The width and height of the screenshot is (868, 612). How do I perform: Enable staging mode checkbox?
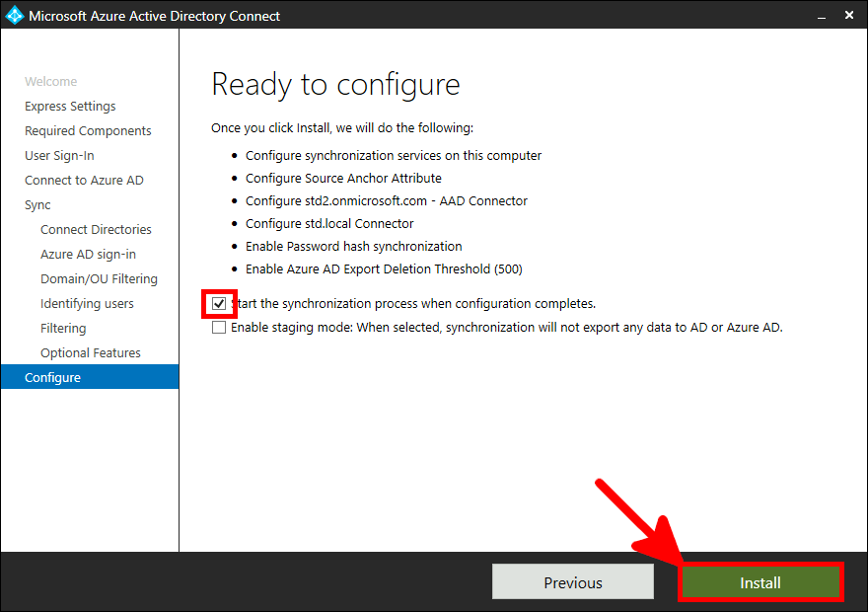pyautogui.click(x=219, y=326)
